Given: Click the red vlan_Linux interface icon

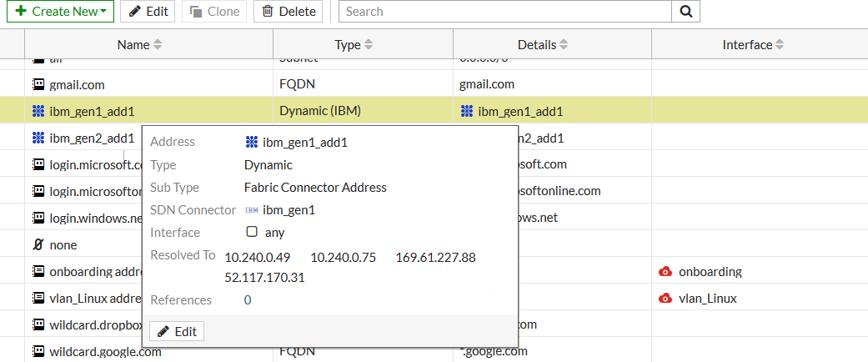Looking at the screenshot, I should pos(665,299).
